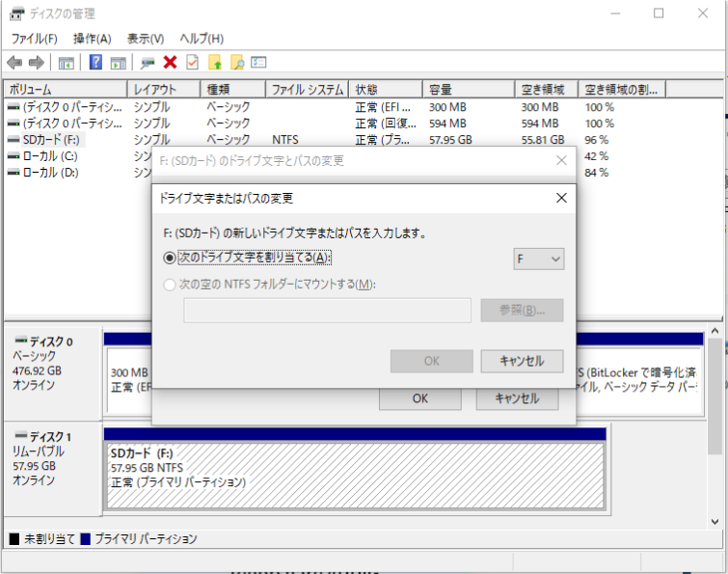
Task: Click the 参照(B)... browse button
Action: [522, 310]
